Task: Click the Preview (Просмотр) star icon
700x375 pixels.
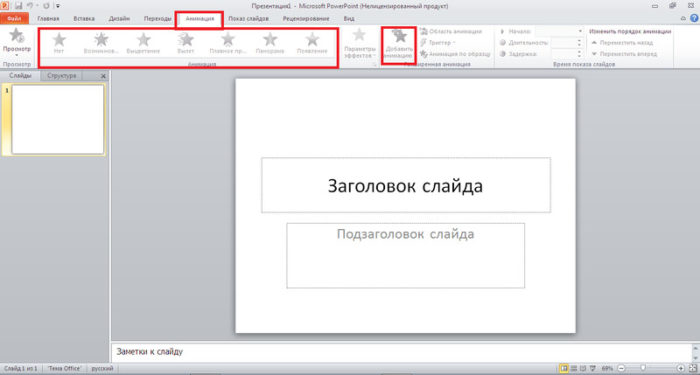Action: 17,36
